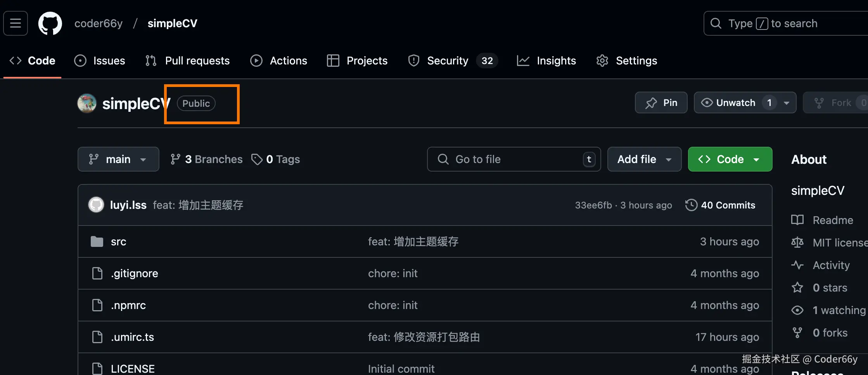Image resolution: width=868 pixels, height=375 pixels.
Task: Switch to the Issues tab
Action: (100, 61)
